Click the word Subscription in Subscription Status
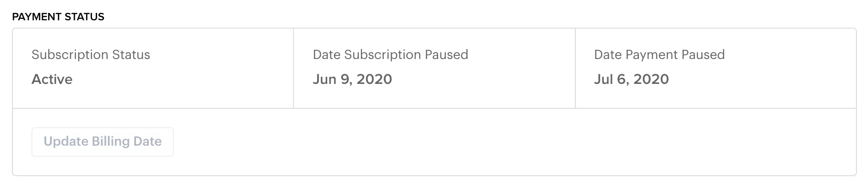 [x=70, y=55]
